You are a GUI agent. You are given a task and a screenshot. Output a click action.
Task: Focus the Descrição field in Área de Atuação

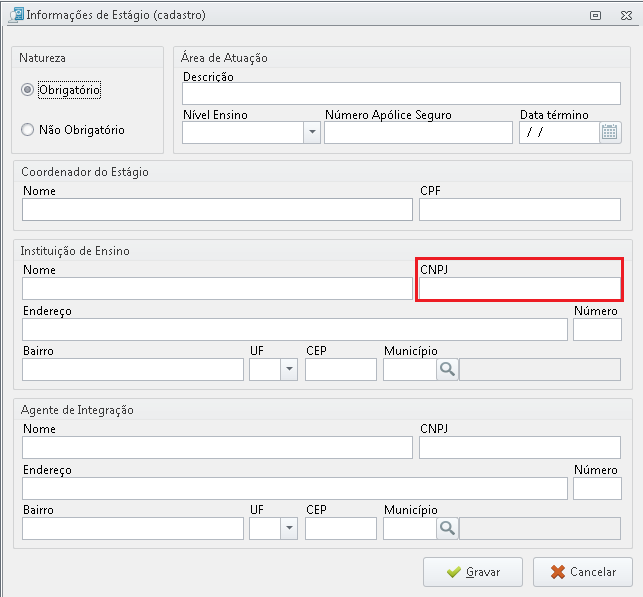[x=401, y=93]
